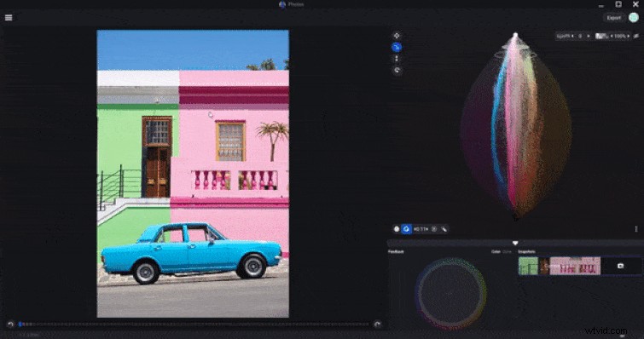Click the hue color wheel ring
The image size is (644, 339).
[x=450, y=294]
